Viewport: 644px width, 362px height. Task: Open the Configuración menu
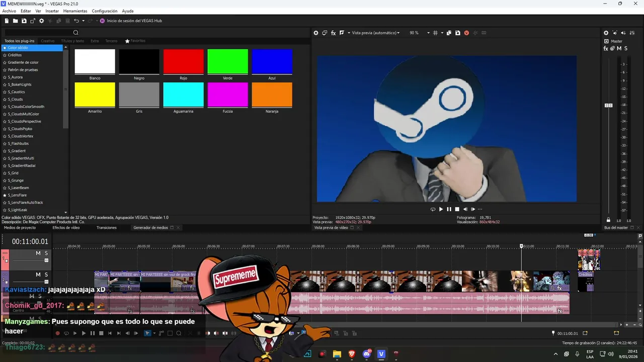(105, 11)
